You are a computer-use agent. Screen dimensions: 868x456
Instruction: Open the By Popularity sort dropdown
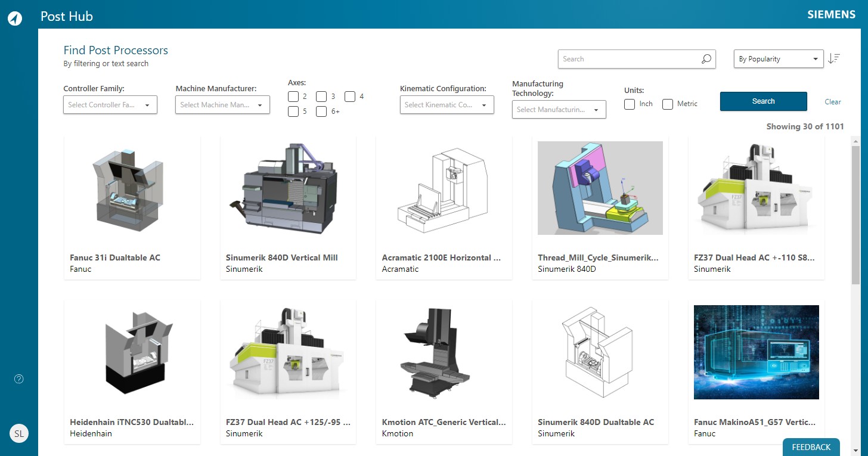pyautogui.click(x=779, y=59)
